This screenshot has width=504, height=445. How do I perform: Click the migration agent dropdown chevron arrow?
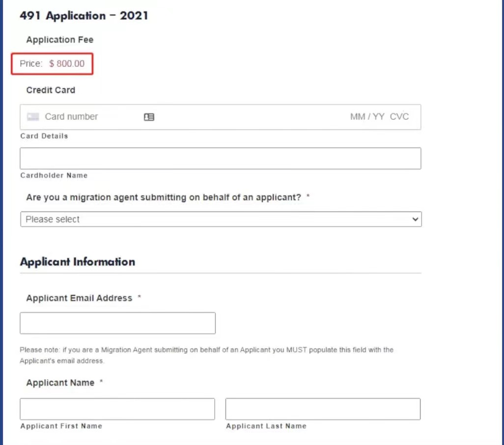[x=416, y=220]
